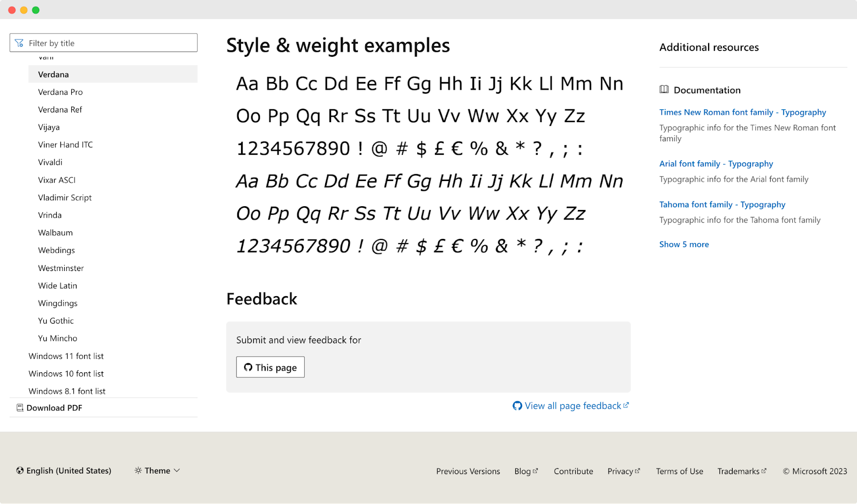Image resolution: width=857 pixels, height=504 pixels.
Task: Click the sun icon next to Theme
Action: click(139, 470)
